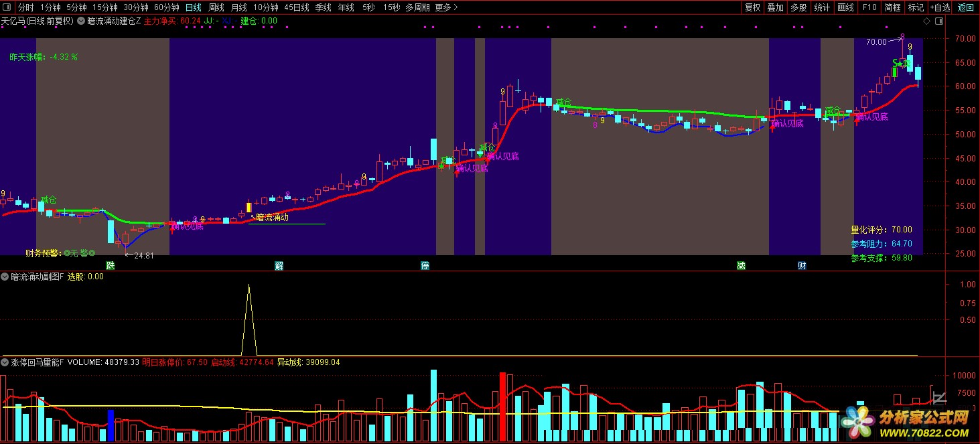Expand the 暗流涌动副图F indicator dropdown
The image size is (980, 444).
(5, 276)
